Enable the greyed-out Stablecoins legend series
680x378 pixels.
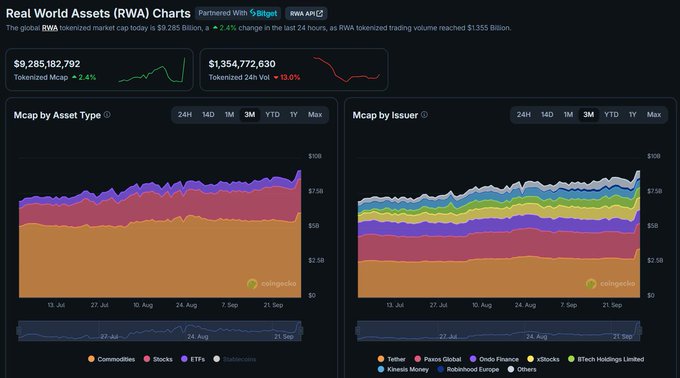235,359
